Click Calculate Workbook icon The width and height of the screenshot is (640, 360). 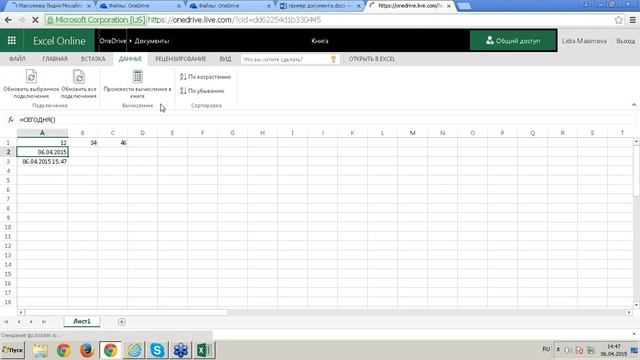138,76
